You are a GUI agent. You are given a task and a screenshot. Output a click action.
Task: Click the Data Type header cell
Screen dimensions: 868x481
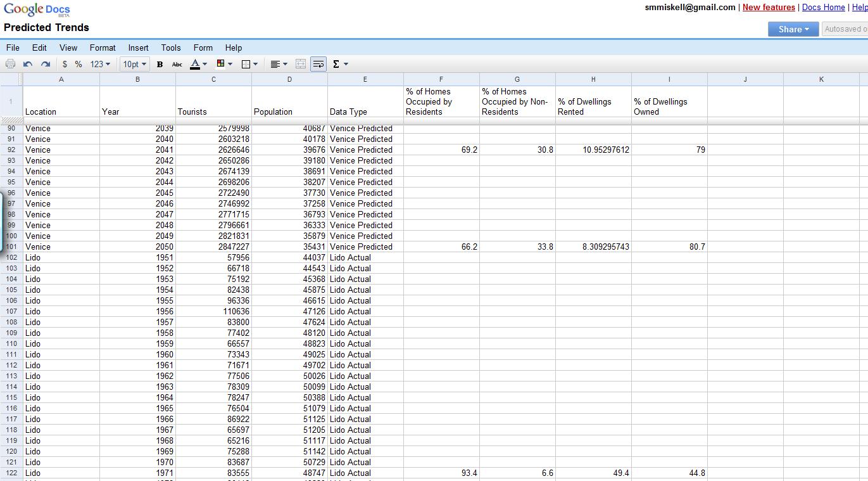coord(365,101)
